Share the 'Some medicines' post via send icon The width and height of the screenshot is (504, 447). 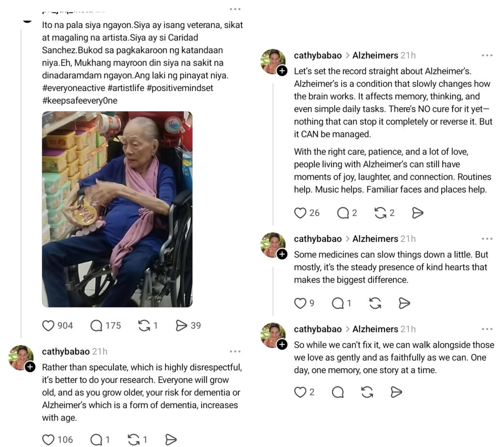coord(404,303)
